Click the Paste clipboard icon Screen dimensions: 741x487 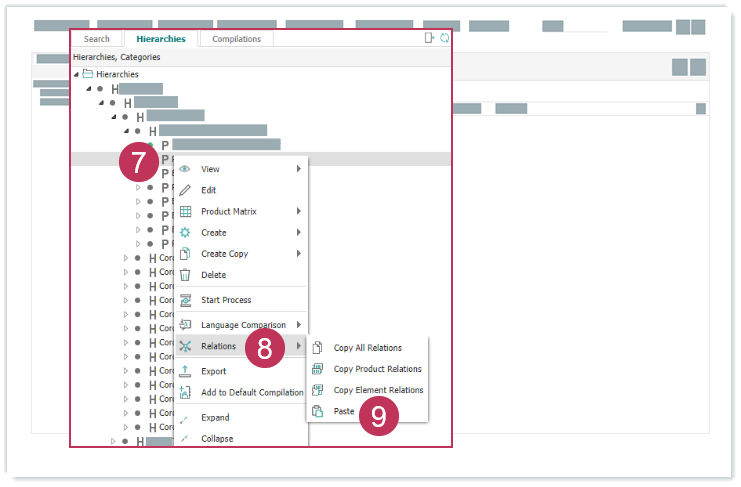(318, 411)
